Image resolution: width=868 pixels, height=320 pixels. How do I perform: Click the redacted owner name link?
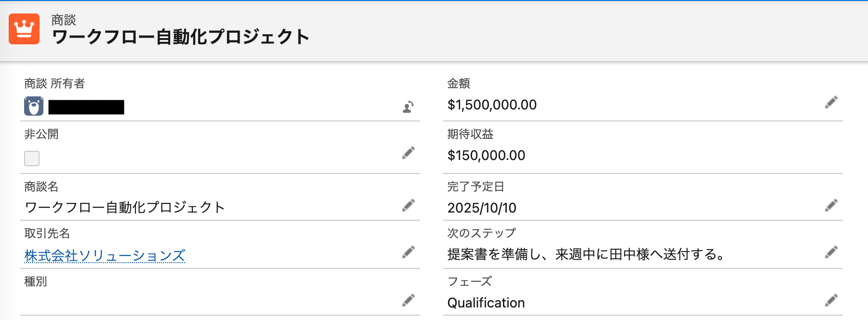[x=86, y=107]
